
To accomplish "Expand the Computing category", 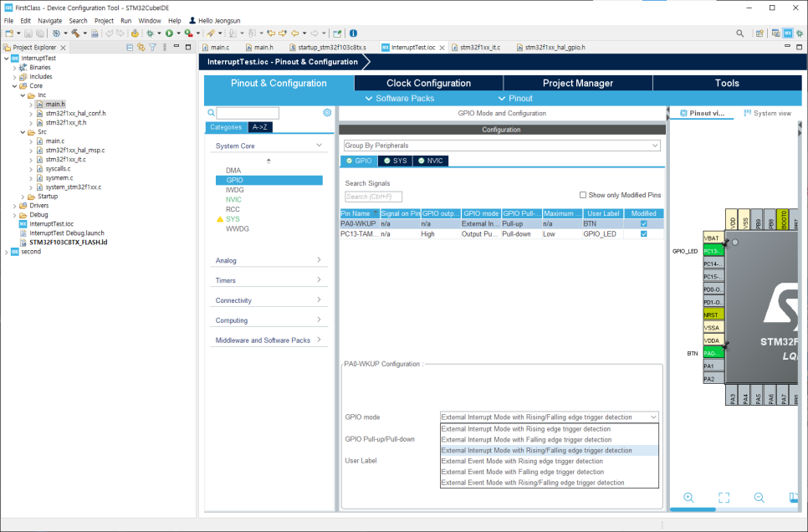I will click(319, 320).
